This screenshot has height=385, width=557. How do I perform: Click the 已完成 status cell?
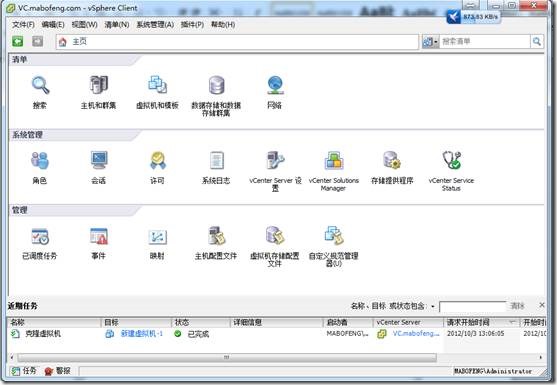pos(198,334)
